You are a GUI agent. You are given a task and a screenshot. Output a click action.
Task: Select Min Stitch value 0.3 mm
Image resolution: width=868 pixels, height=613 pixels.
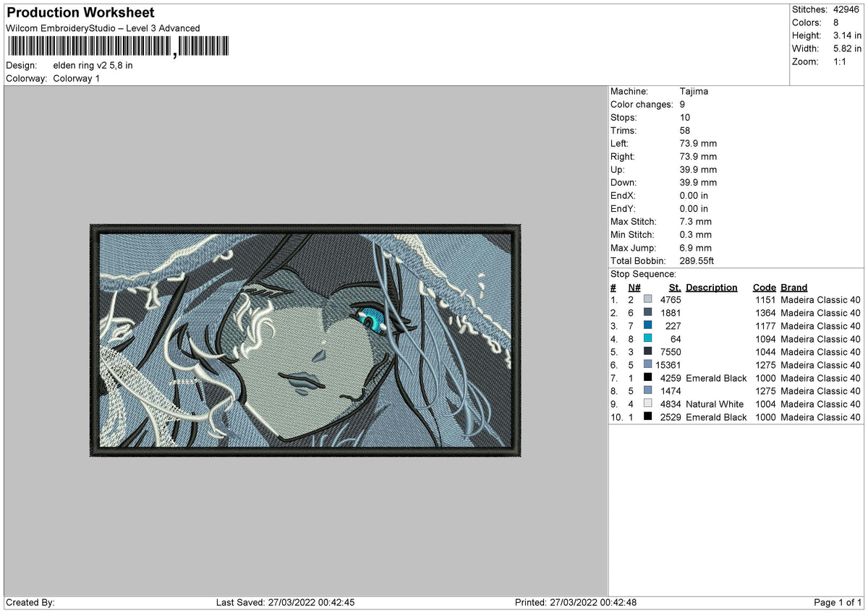tap(696, 234)
